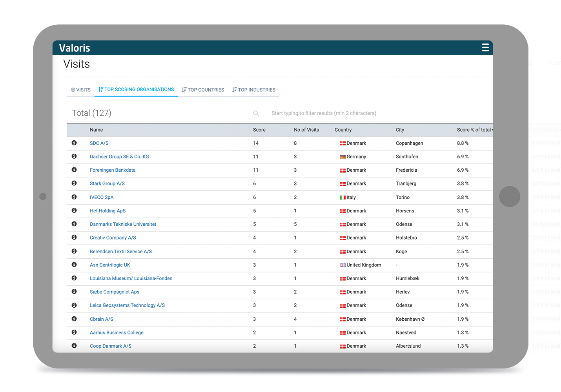Click the Sæbe Compagniet Aps link
The height and width of the screenshot is (392, 561).
[115, 292]
